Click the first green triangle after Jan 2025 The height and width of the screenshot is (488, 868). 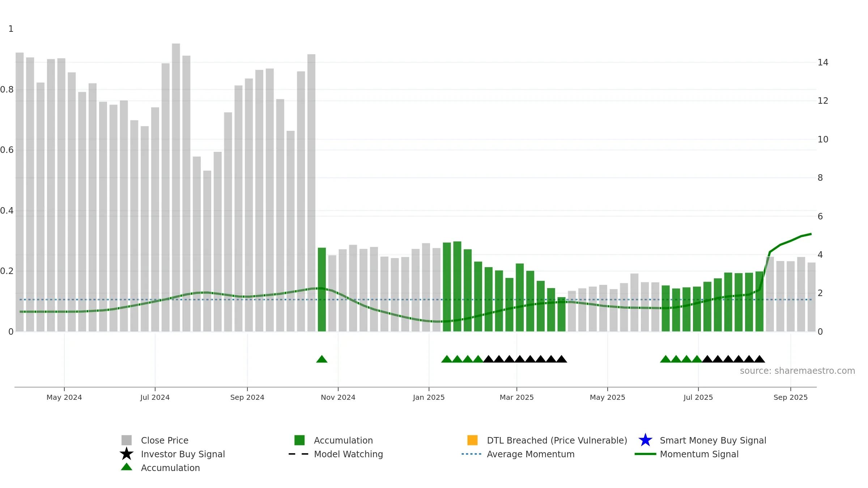pos(447,359)
